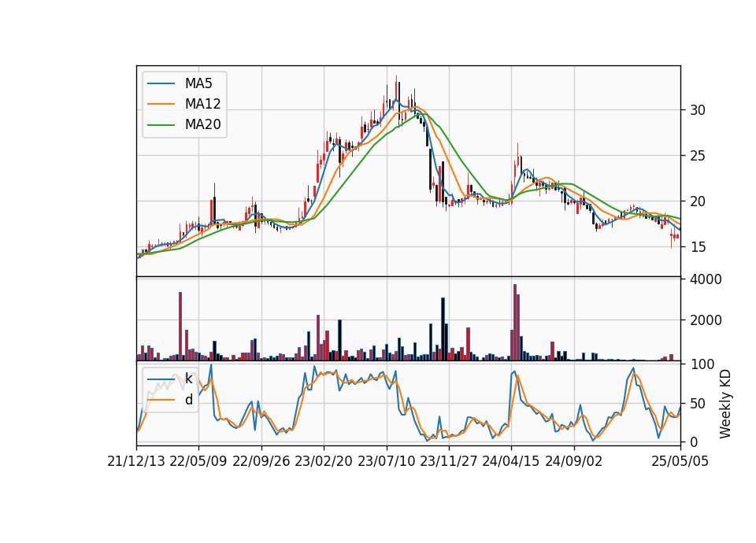Click the tall red volume bar left of 22/05/09
The width and height of the screenshot is (756, 543).
coord(180,326)
